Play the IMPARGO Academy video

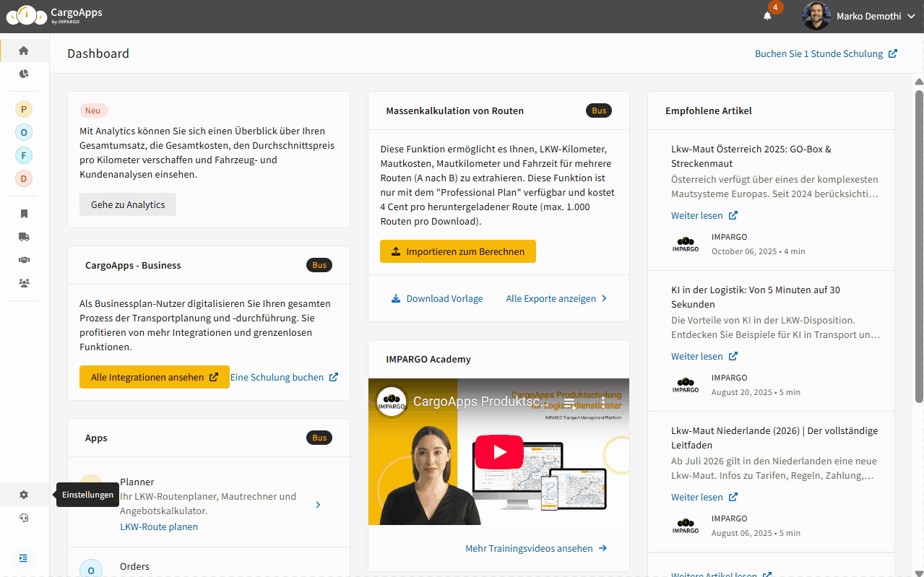[498, 451]
